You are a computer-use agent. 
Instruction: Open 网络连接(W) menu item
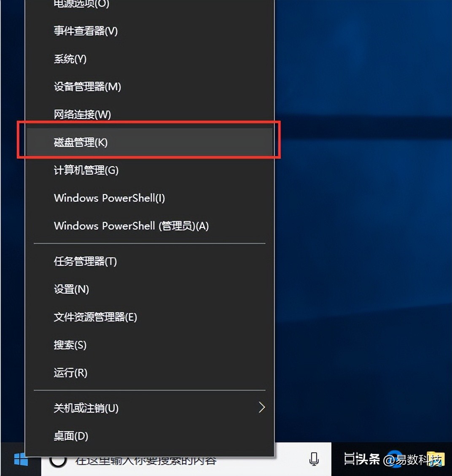tap(82, 114)
